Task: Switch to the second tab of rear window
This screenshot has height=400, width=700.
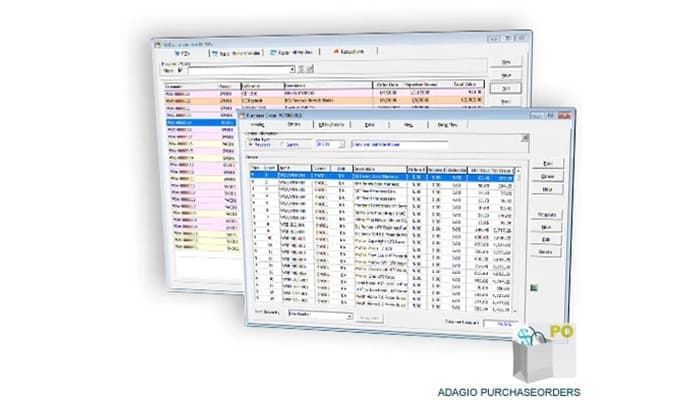Action: click(236, 53)
